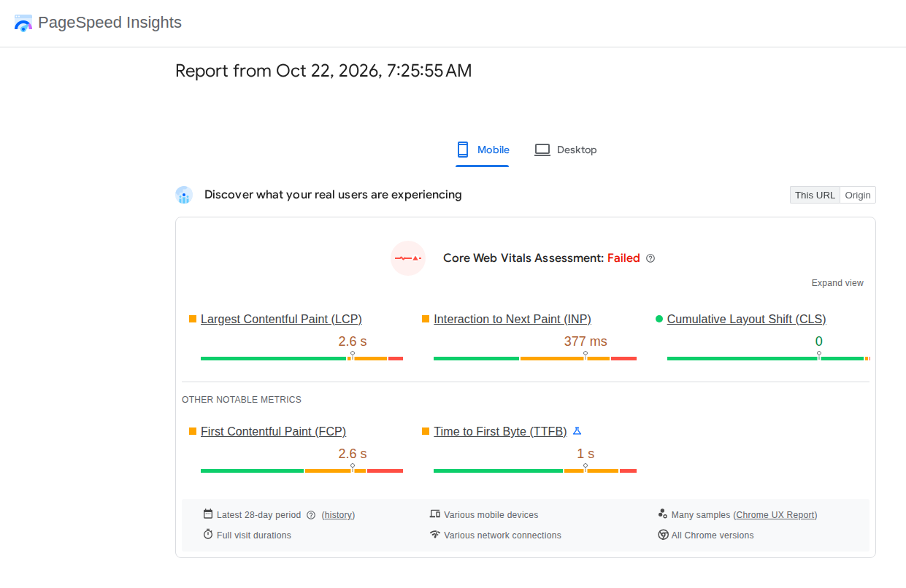Click Discover what your real users are experiencing
This screenshot has width=906, height=588.
(333, 195)
